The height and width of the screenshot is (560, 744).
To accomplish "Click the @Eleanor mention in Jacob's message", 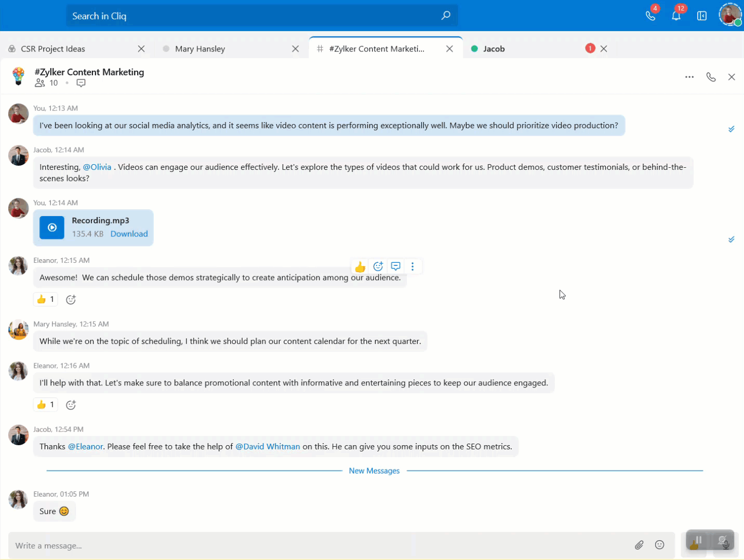I will coord(85,447).
